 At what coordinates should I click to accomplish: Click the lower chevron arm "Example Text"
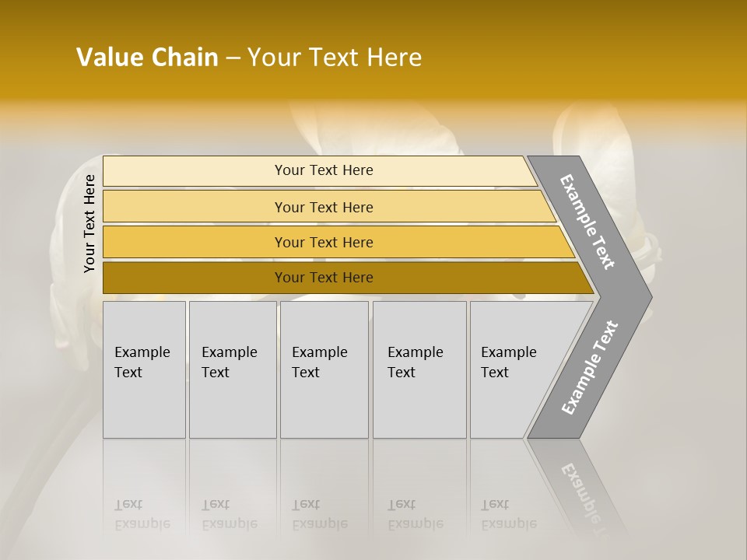(589, 368)
